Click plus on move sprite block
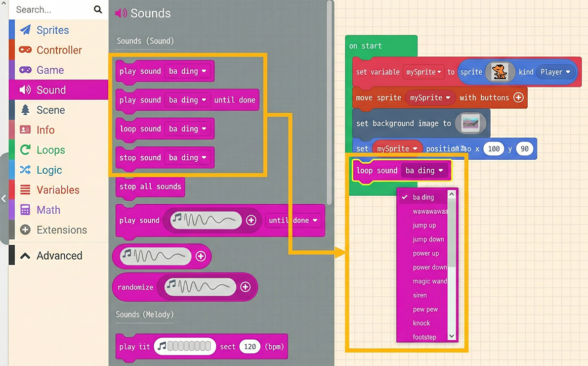 (518, 98)
